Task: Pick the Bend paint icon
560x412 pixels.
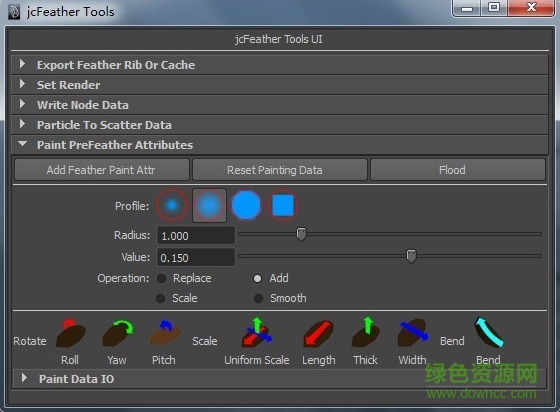Action: click(x=488, y=333)
